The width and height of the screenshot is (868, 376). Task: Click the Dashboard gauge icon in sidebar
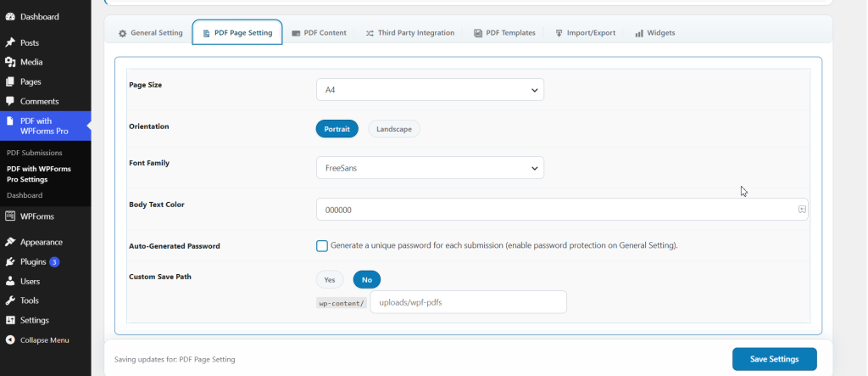(10, 17)
